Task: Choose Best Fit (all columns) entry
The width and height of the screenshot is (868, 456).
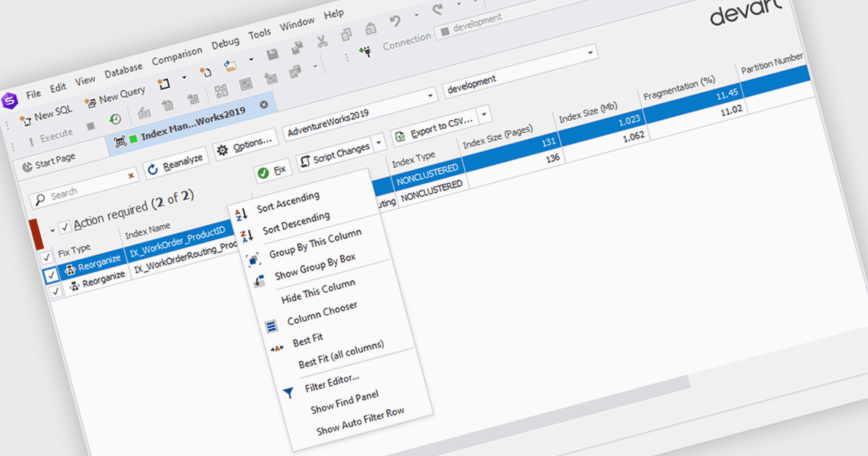Action: click(x=341, y=354)
